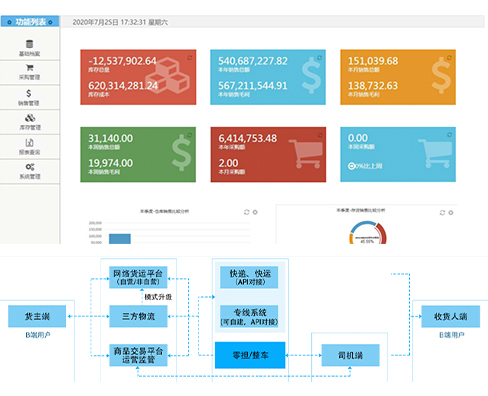
Task: Open 库存管理 inventory module
Action: (x=30, y=118)
